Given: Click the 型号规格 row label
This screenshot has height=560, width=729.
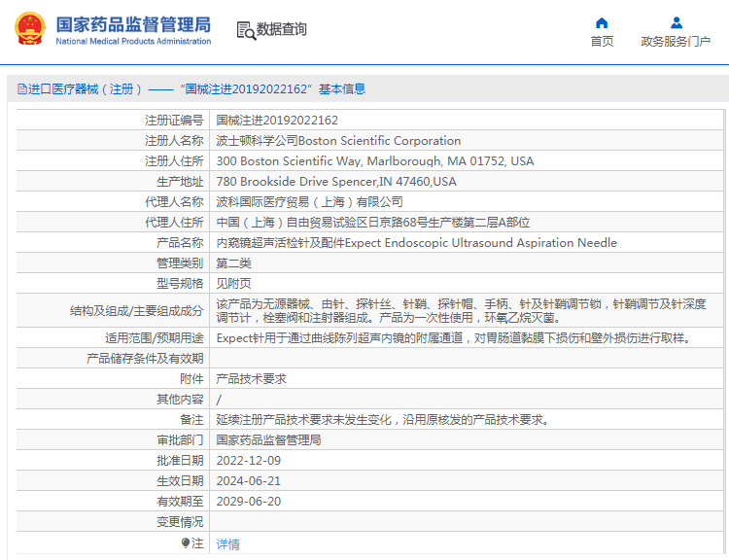Looking at the screenshot, I should coord(181,283).
